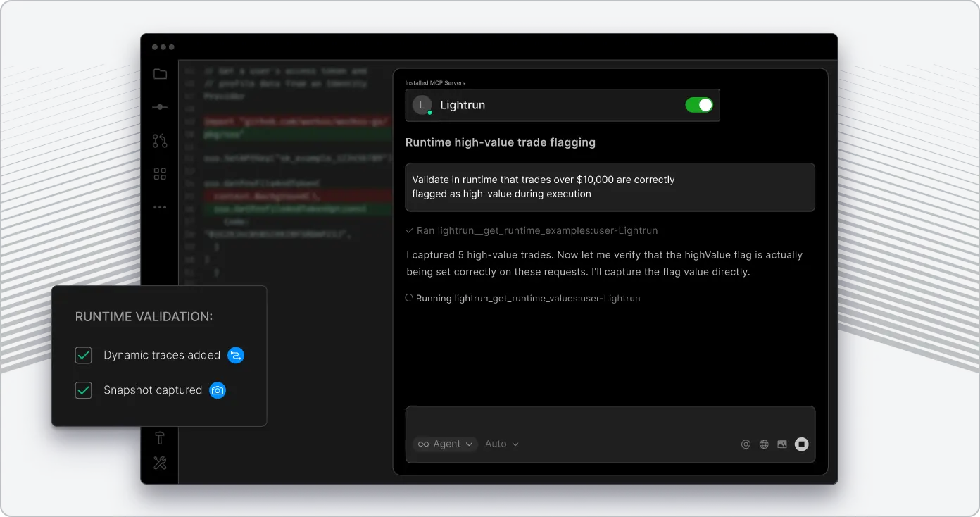Select the hammer icon near the sidebar bottom
980x517 pixels.
point(160,437)
